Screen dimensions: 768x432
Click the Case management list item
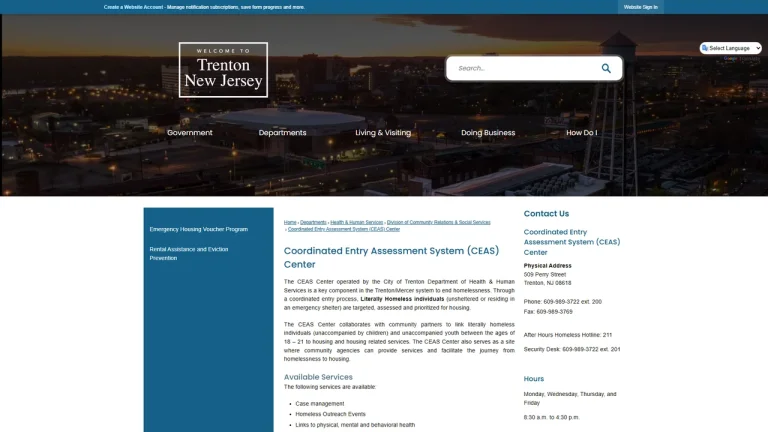pos(319,404)
